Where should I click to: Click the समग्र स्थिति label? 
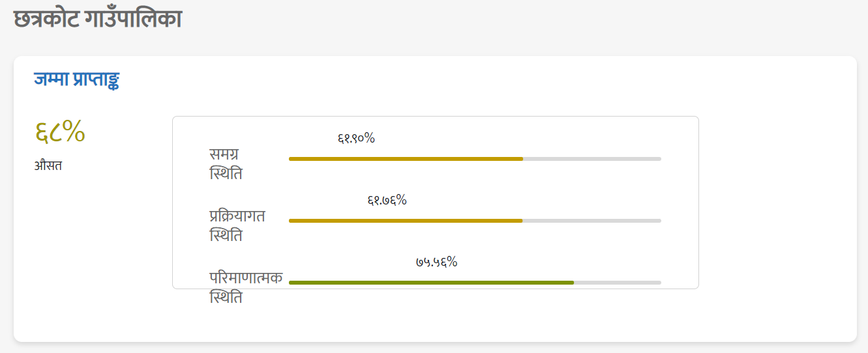pos(226,164)
